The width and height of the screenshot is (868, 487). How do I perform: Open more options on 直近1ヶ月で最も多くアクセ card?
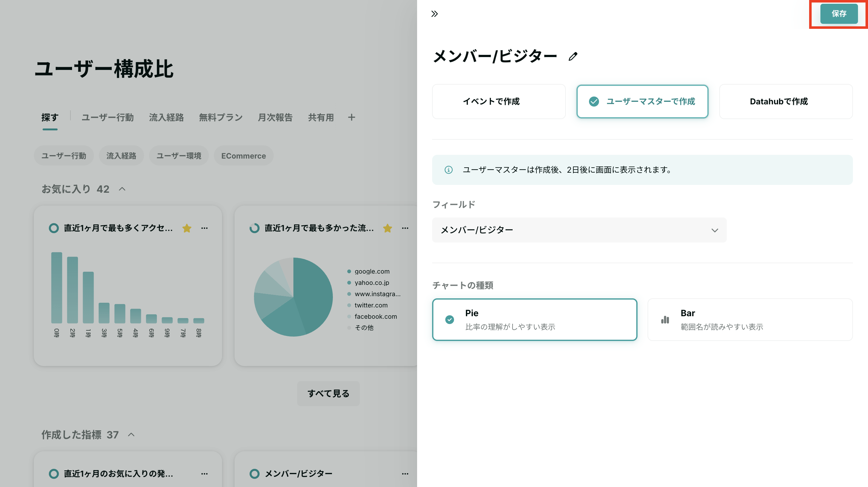(x=204, y=228)
